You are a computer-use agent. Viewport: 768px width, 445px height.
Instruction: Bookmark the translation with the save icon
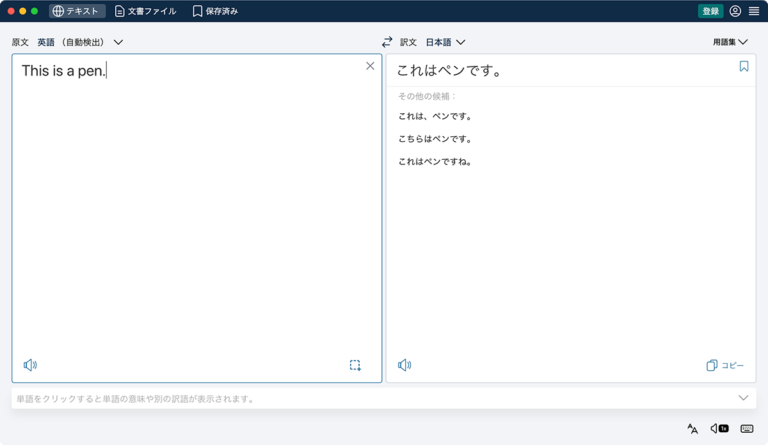click(x=744, y=66)
